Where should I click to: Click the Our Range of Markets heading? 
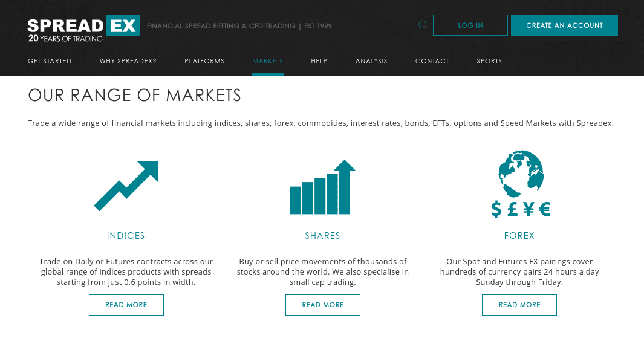point(134,96)
